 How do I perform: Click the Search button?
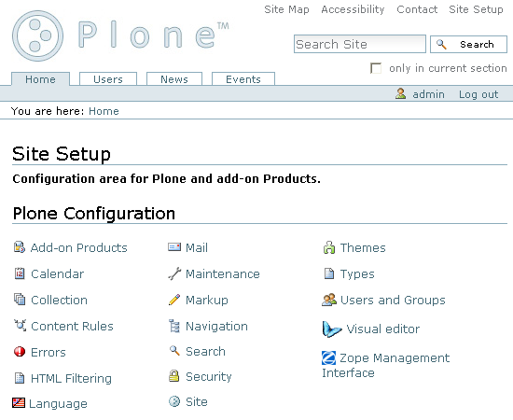(x=468, y=44)
